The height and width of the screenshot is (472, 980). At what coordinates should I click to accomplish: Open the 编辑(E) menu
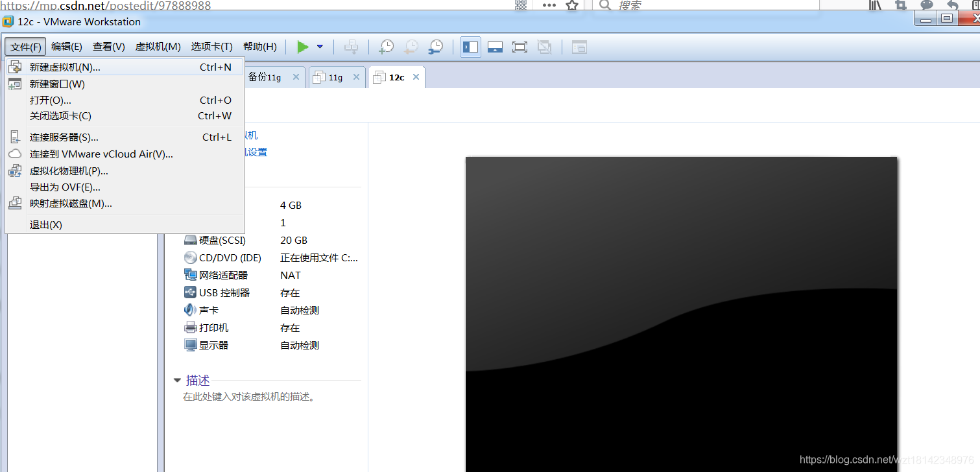pos(67,47)
